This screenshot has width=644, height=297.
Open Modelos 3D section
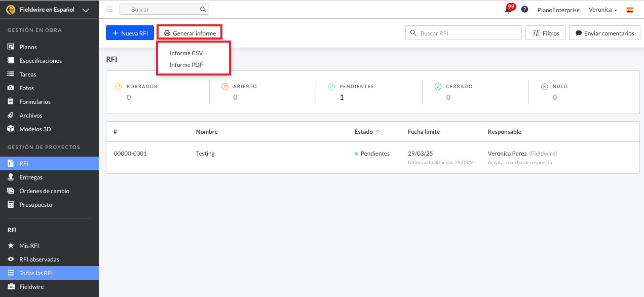coord(35,129)
